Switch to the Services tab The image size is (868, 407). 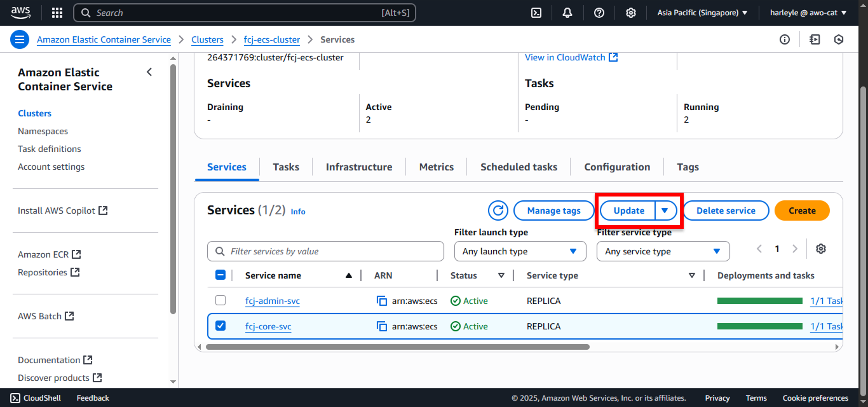click(x=227, y=167)
